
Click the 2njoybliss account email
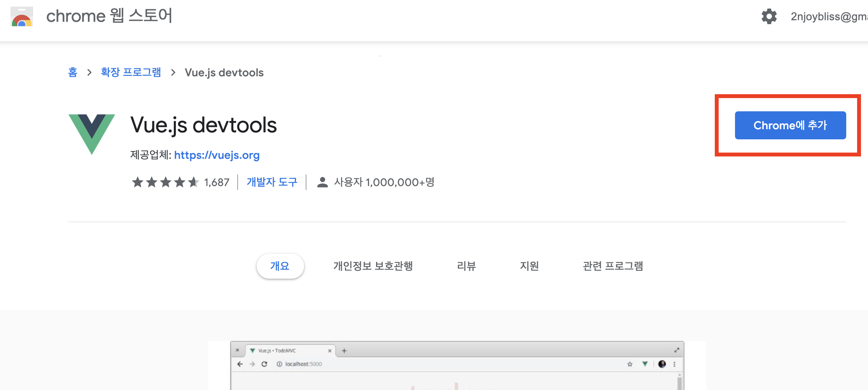coord(829,17)
